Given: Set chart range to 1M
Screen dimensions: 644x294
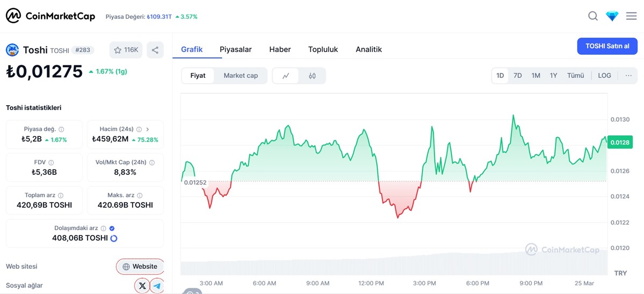Looking at the screenshot, I should point(536,76).
